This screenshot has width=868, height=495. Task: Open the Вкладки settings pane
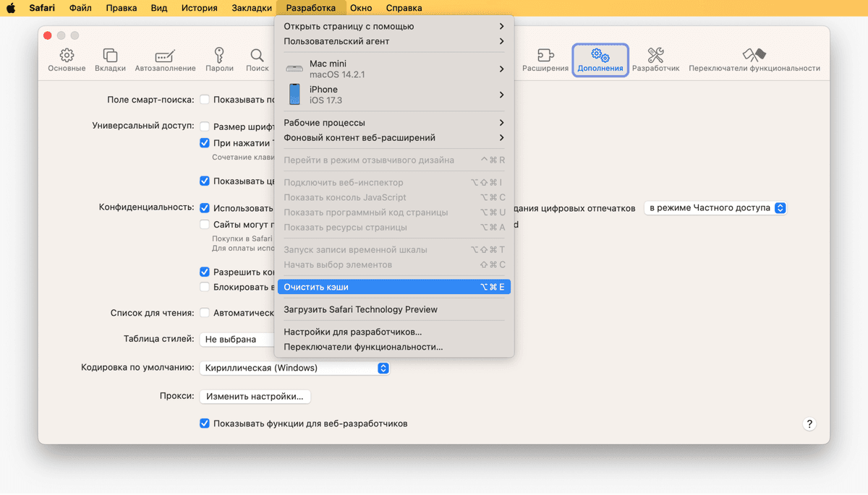tap(110, 60)
